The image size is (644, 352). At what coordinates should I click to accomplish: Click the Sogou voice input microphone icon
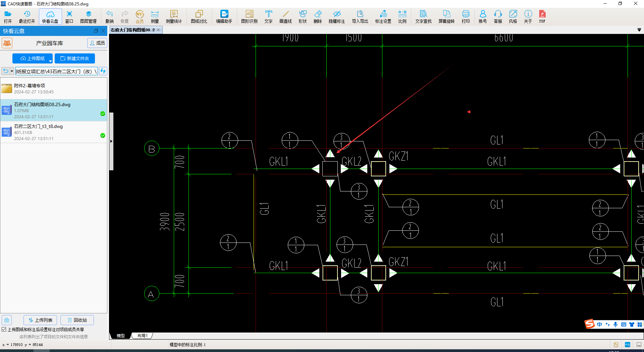click(x=615, y=324)
